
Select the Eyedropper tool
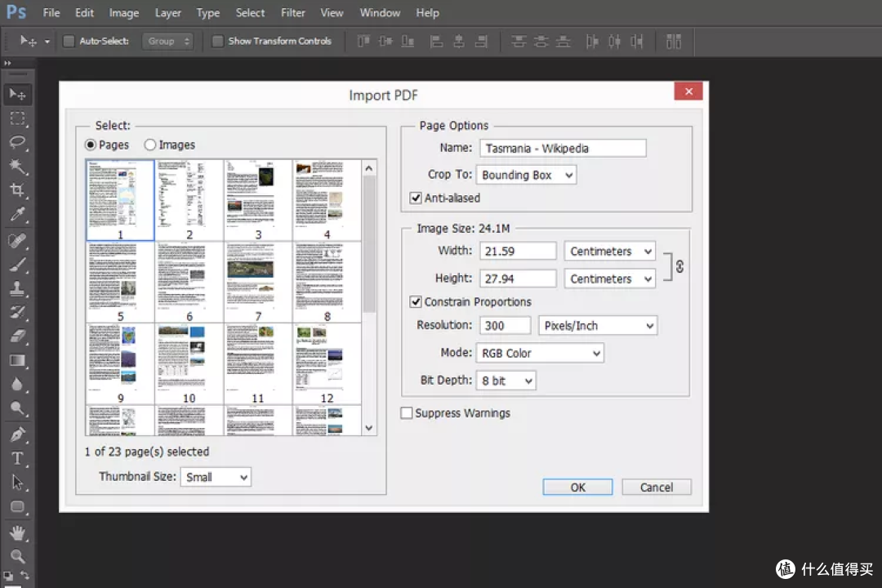pos(17,214)
